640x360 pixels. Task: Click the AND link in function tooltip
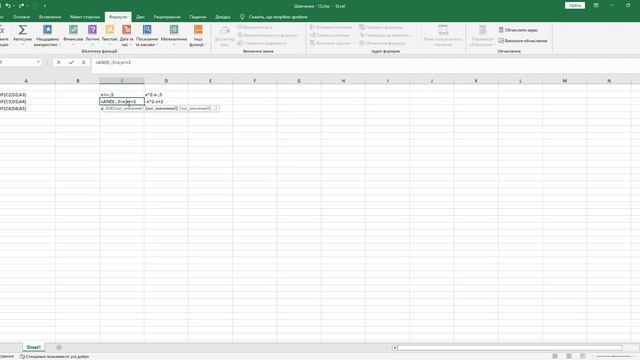tap(108, 109)
